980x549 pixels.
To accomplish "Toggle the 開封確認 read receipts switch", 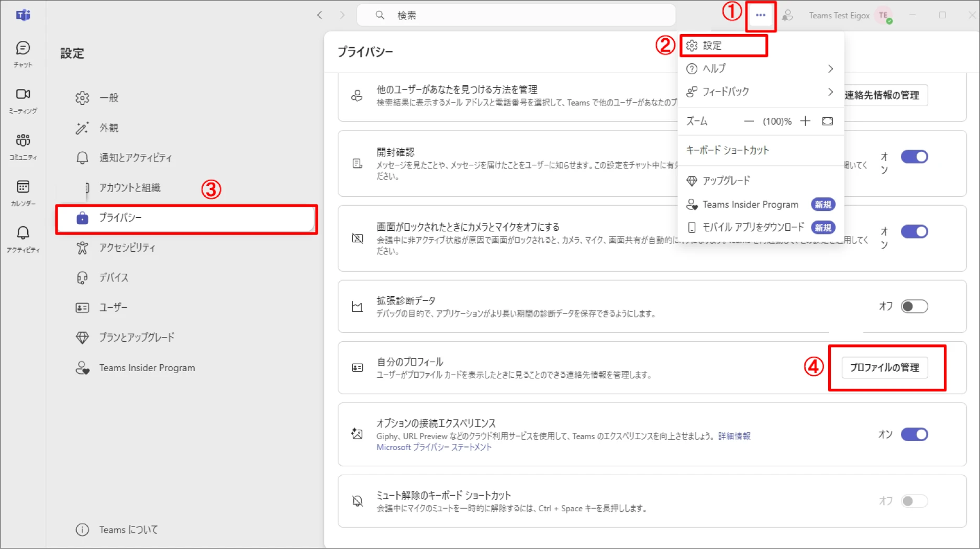I will pos(914,156).
